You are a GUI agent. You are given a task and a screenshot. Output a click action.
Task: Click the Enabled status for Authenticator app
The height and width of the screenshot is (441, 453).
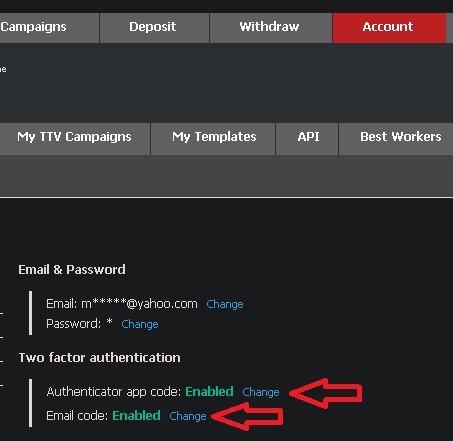(x=209, y=391)
